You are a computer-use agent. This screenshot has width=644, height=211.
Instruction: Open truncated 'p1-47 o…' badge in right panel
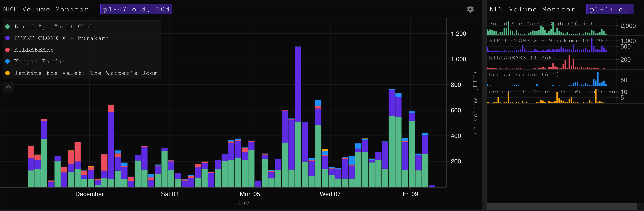(x=610, y=9)
